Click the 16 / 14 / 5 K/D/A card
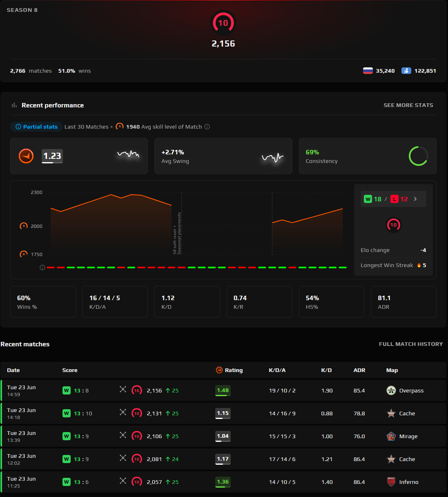The width and height of the screenshot is (448, 497). tap(115, 302)
